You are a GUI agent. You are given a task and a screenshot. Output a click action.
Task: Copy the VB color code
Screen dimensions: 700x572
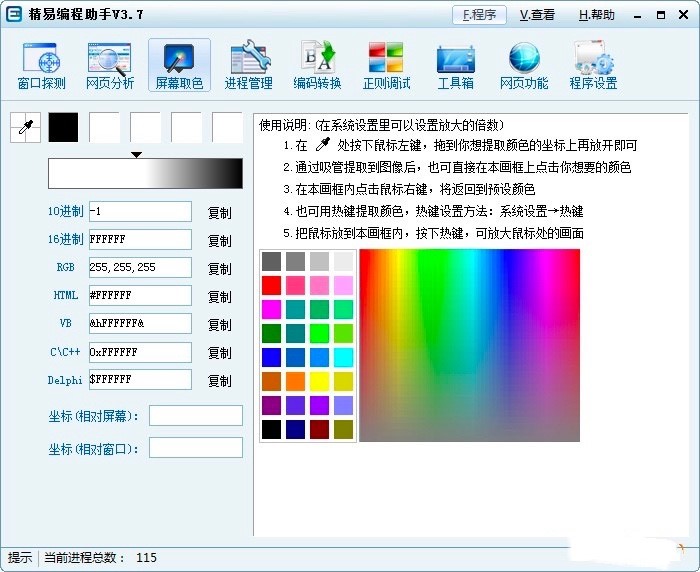click(x=219, y=325)
